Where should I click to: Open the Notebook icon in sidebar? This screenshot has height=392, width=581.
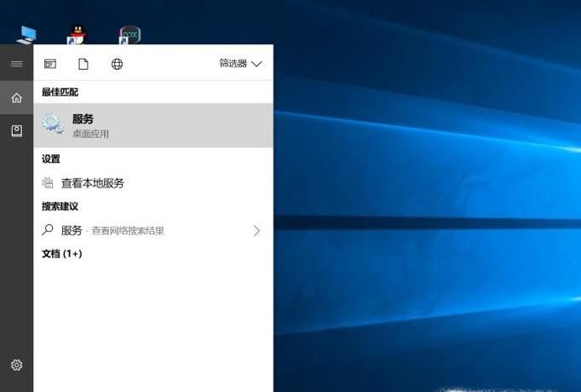click(16, 130)
